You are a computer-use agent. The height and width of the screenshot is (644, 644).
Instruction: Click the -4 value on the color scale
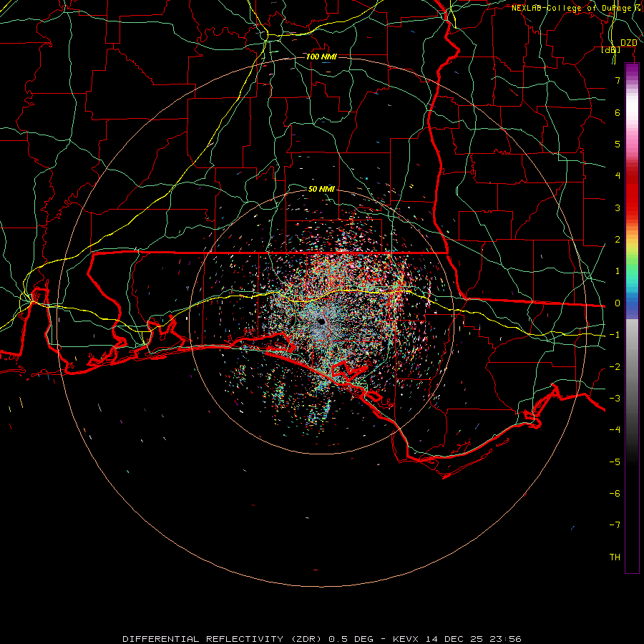[x=615, y=430]
